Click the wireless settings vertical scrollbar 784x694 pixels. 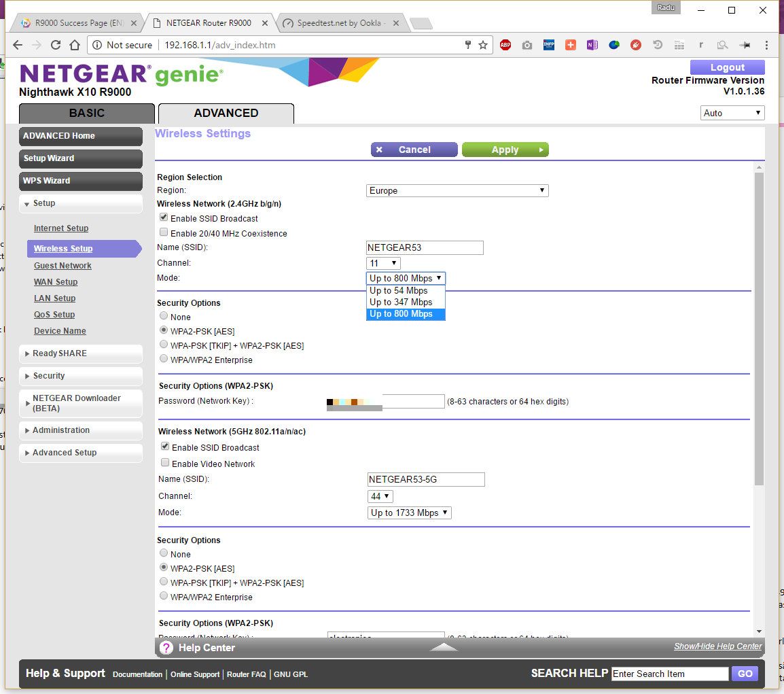click(759, 326)
